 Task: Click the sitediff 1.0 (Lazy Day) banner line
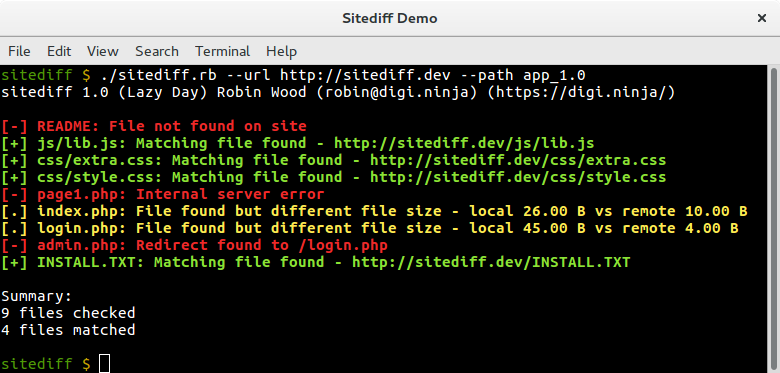coord(338,93)
